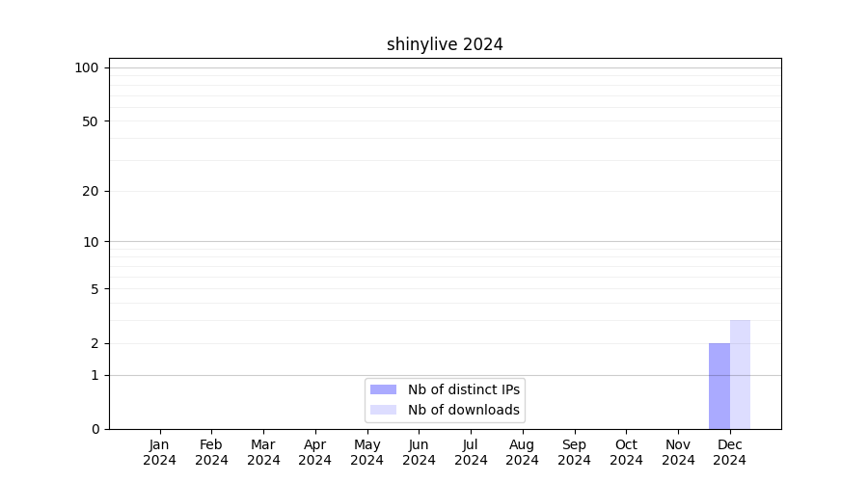The image size is (868, 482).
Task: Click the December downloads bar
Action: pos(740,374)
